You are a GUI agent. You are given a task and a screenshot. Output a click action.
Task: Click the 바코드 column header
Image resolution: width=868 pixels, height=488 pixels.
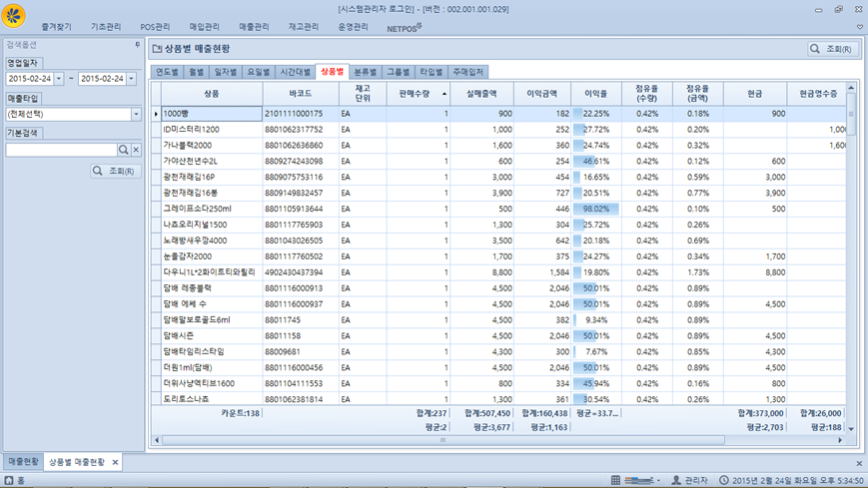pyautogui.click(x=301, y=94)
